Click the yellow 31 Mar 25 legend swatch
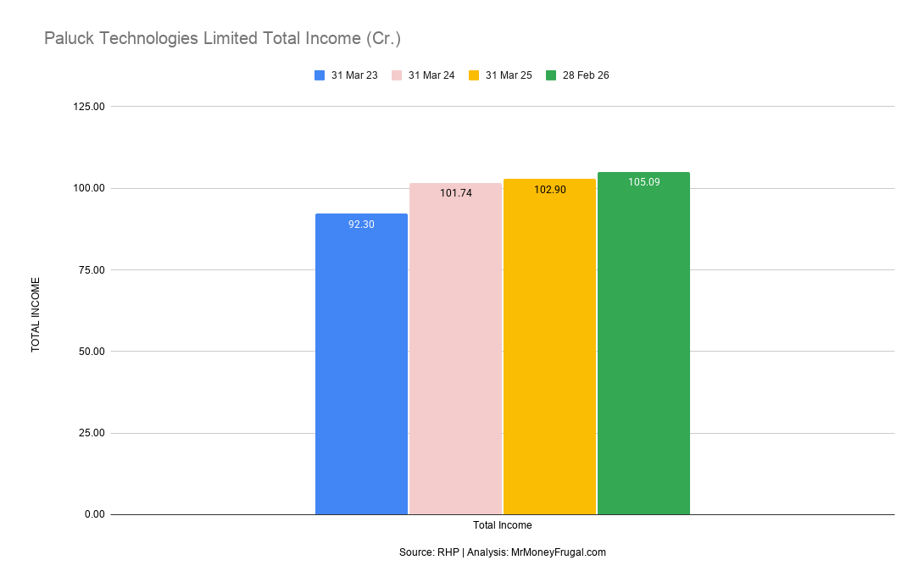This screenshot has width=924, height=588. (474, 75)
